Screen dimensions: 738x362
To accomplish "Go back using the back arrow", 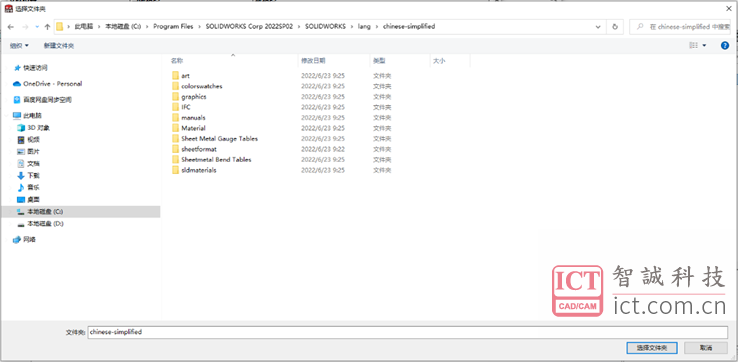I will [x=11, y=27].
